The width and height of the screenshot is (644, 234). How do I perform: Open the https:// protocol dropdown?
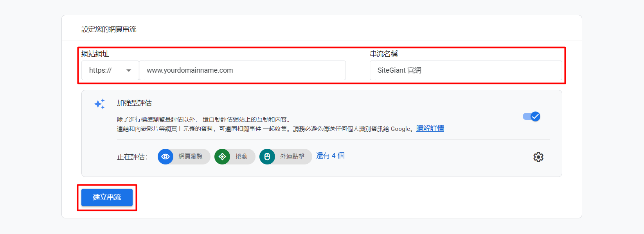110,70
